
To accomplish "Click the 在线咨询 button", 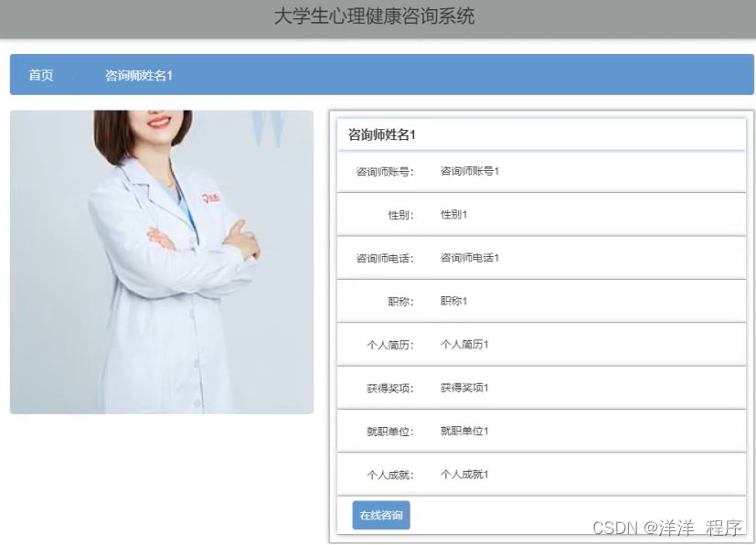I will 381,515.
